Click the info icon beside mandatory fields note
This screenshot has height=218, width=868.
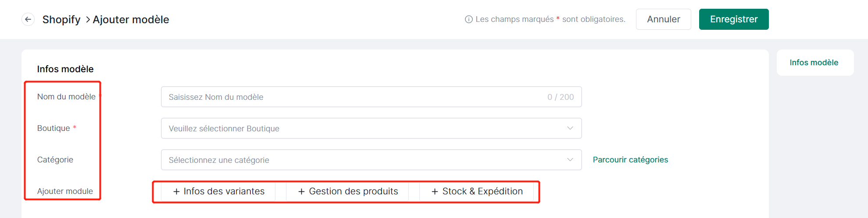(468, 19)
